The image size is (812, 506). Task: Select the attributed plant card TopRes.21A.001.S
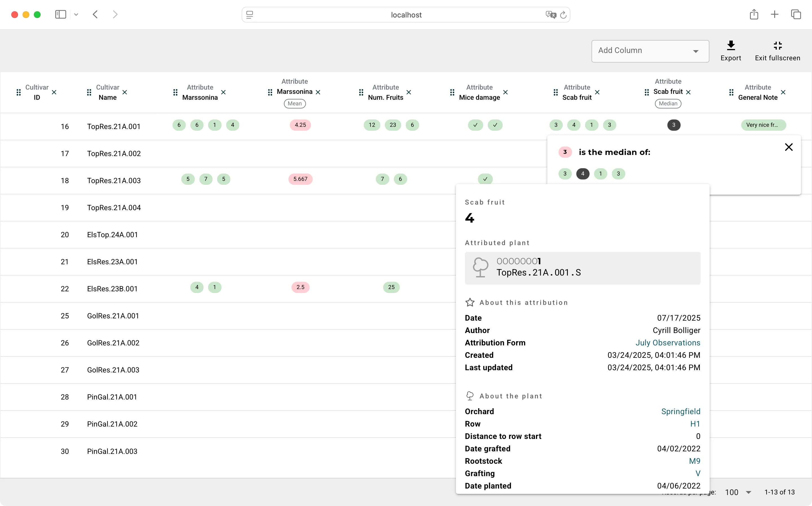click(582, 268)
